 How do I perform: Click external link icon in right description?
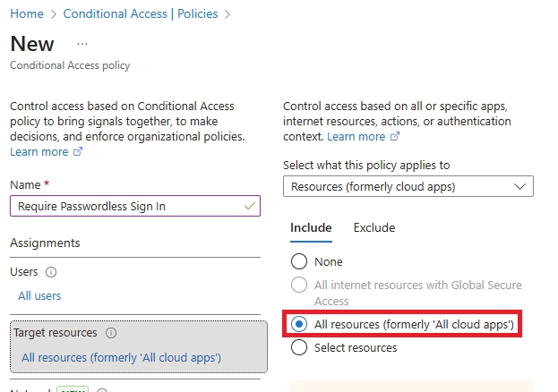(x=395, y=137)
